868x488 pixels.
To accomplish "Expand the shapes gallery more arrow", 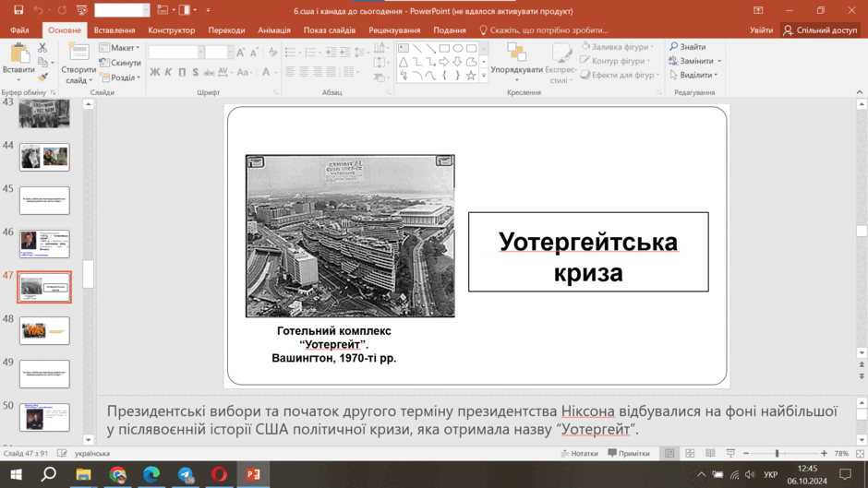I will click(484, 76).
